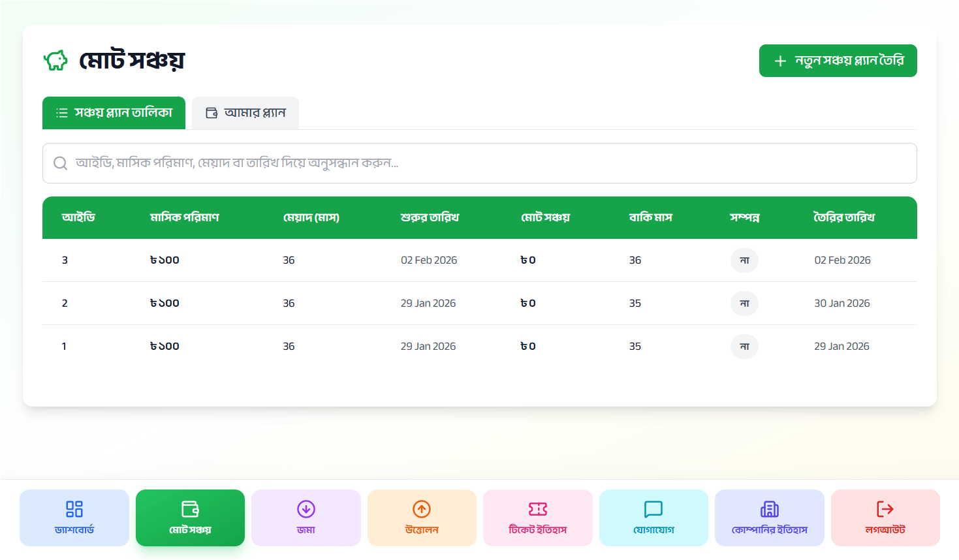Click the তৈরির তারিখ column header

pos(843,217)
